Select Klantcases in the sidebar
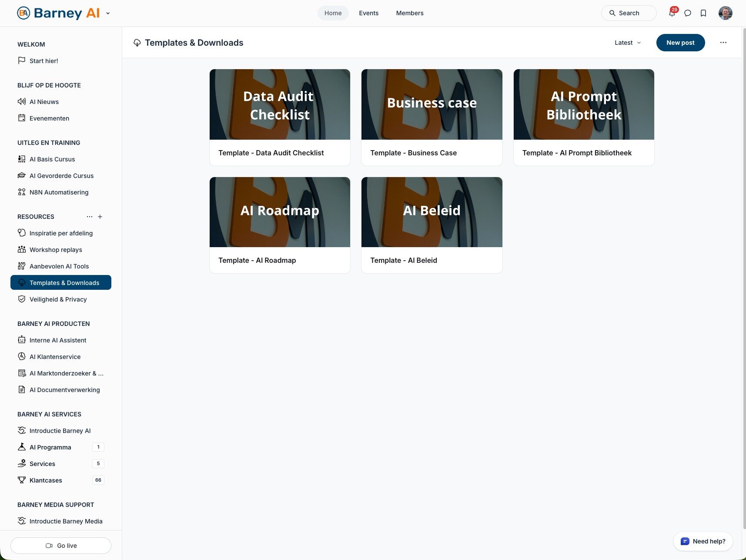Image resolution: width=746 pixels, height=560 pixels. (46, 480)
